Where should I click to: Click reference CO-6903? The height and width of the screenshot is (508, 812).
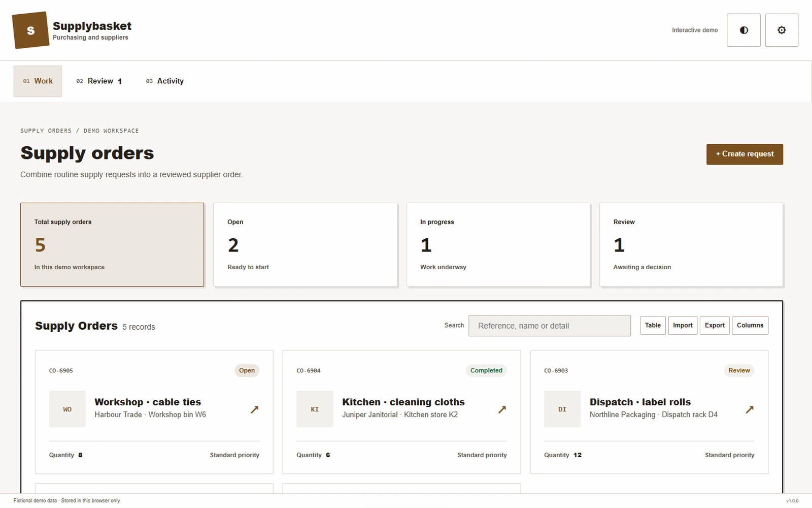point(556,371)
